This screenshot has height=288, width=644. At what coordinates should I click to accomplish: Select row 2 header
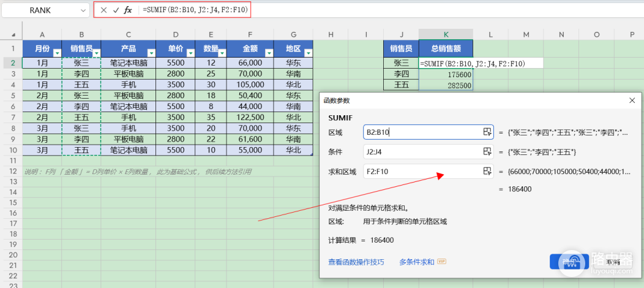tap(13, 63)
